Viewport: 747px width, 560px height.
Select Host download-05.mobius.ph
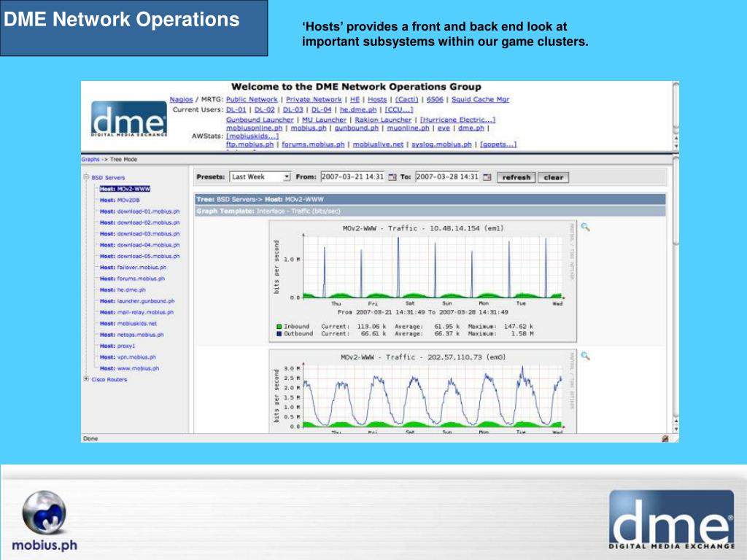pos(139,256)
